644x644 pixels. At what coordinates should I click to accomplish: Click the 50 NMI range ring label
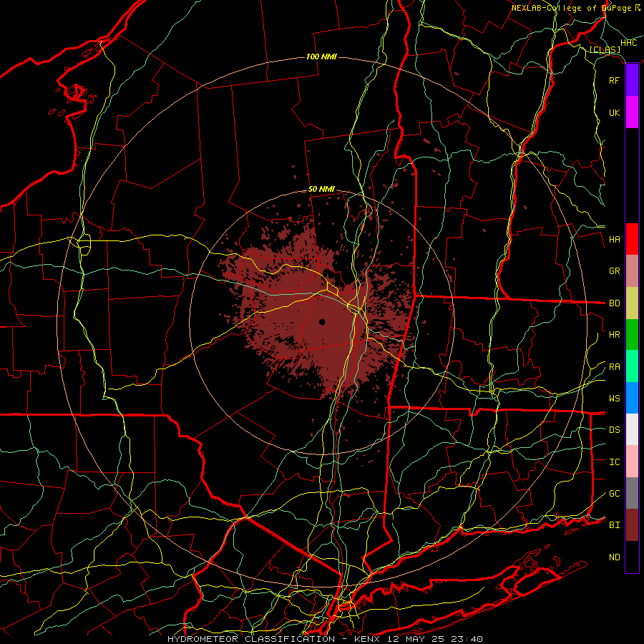(321, 190)
